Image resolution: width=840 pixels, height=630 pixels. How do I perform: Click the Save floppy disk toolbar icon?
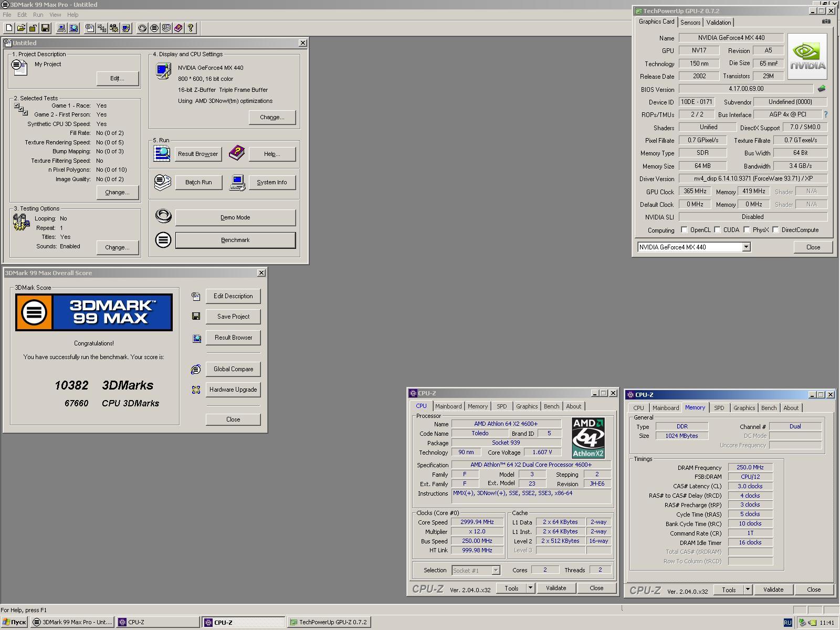[45, 28]
